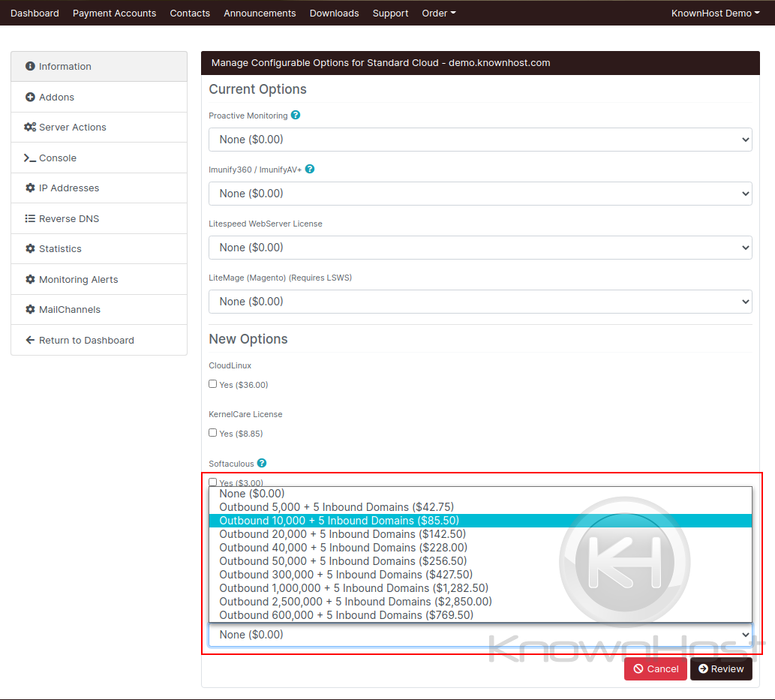The image size is (775, 700).
Task: Click the Console terminal prompt icon
Action: pyautogui.click(x=30, y=158)
